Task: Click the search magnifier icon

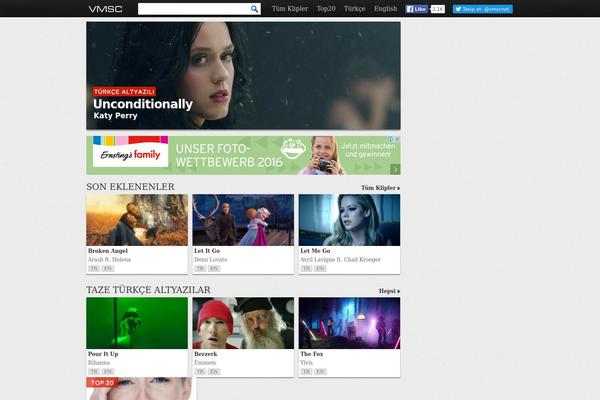Action: [x=254, y=9]
